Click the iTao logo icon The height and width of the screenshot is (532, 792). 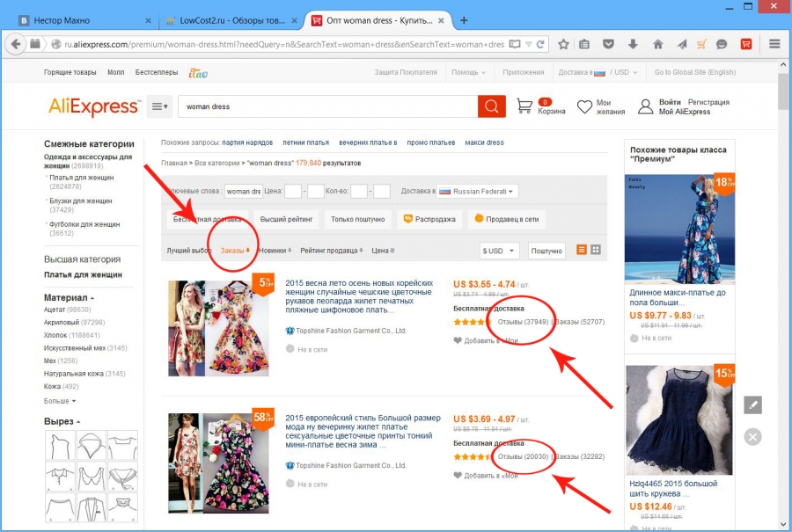[198, 73]
